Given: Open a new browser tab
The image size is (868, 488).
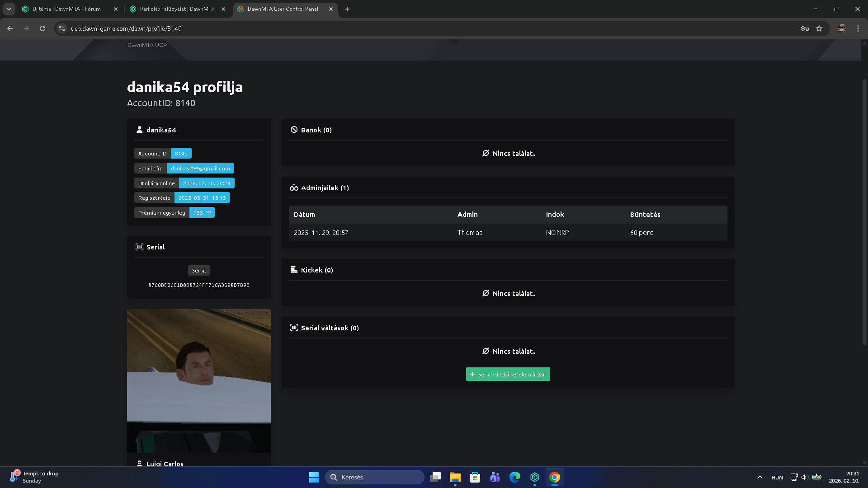Looking at the screenshot, I should click(347, 9).
